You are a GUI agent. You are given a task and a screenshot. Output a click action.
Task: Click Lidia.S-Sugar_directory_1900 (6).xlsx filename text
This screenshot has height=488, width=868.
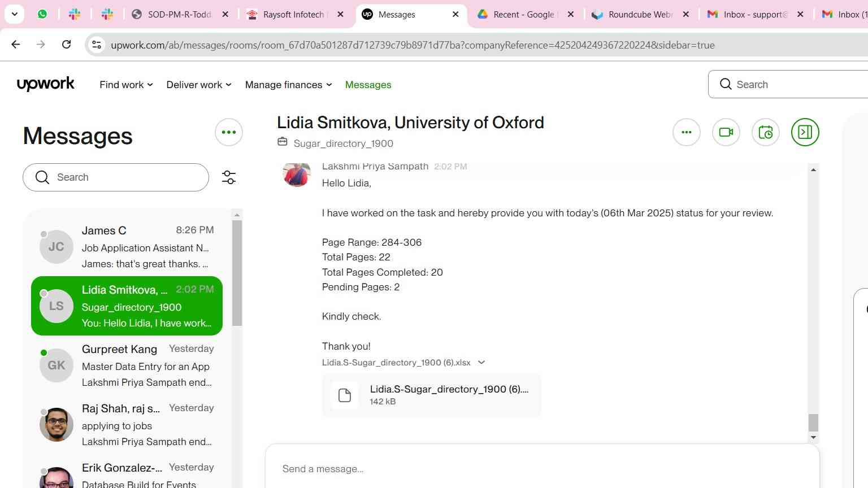(396, 363)
